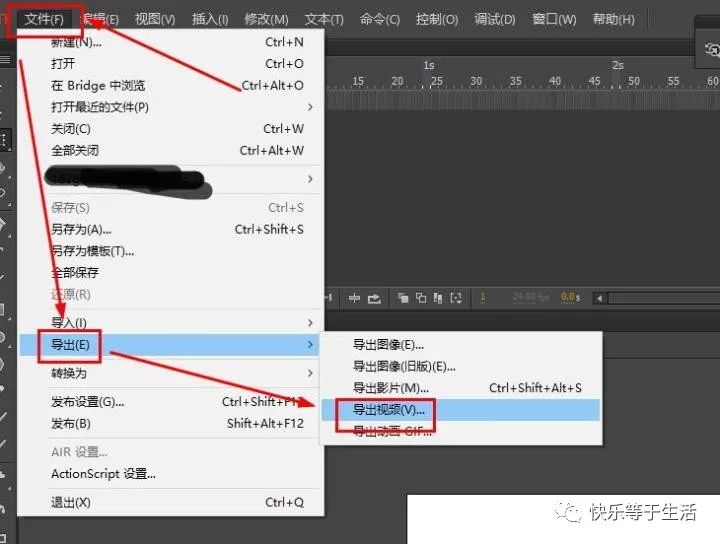
Task: Click frame 50 on timeline ruler
Action: coord(634,81)
